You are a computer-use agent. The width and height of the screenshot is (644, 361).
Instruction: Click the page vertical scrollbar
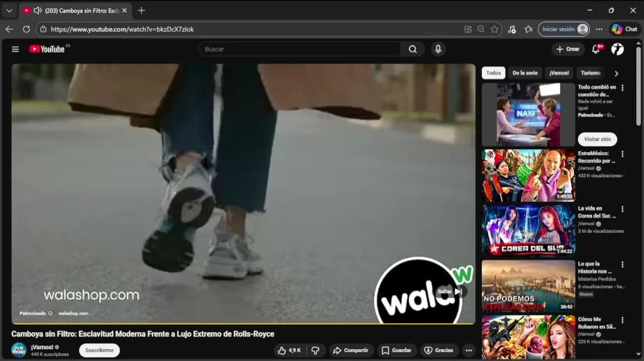[638, 85]
